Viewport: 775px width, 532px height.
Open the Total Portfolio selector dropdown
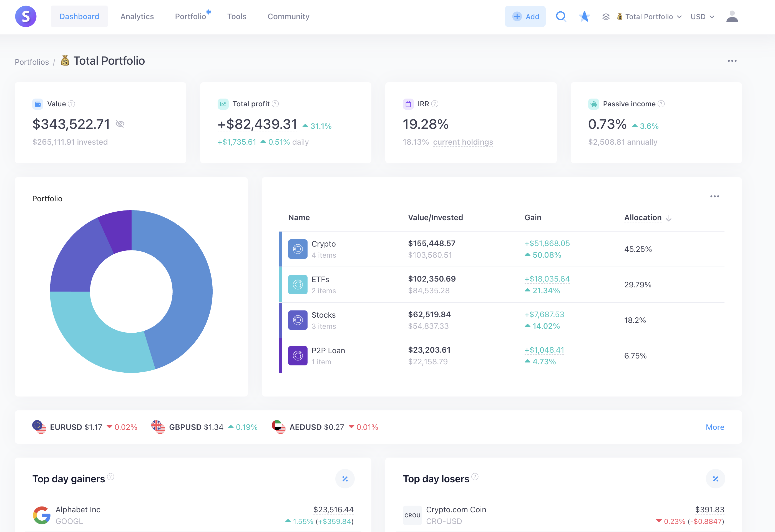[x=649, y=17]
